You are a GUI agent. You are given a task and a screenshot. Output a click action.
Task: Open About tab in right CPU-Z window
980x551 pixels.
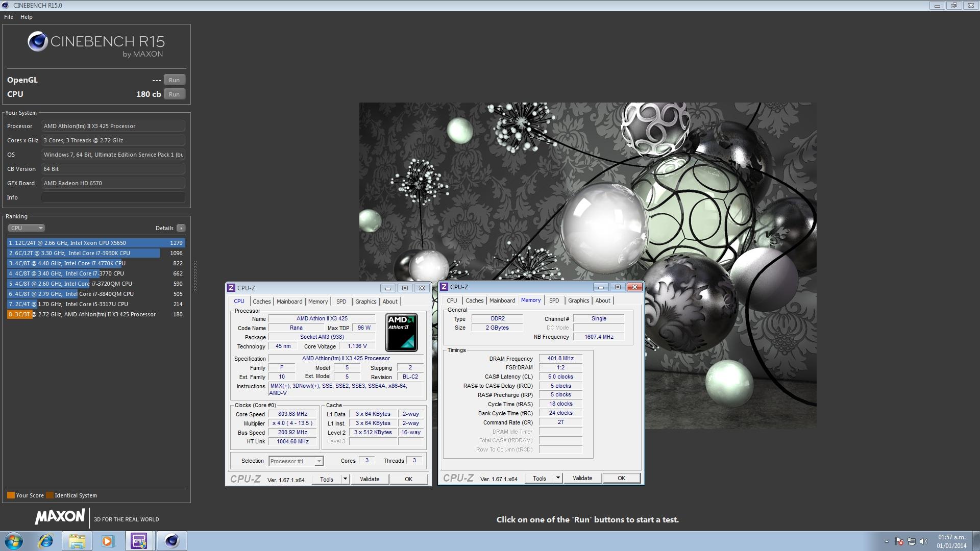pos(603,300)
